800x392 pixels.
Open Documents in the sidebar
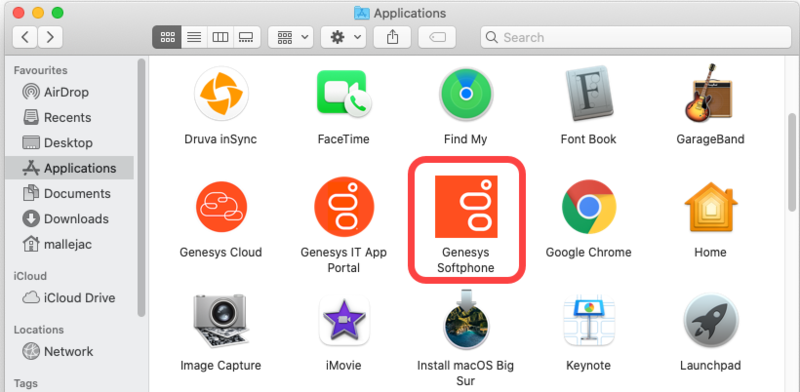(x=69, y=193)
